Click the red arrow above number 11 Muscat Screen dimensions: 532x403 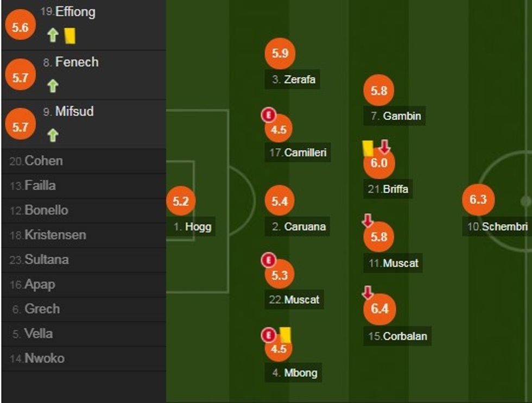point(368,220)
